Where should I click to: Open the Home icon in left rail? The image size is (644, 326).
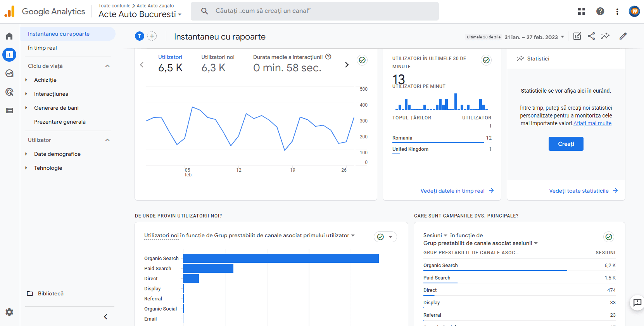(x=9, y=36)
